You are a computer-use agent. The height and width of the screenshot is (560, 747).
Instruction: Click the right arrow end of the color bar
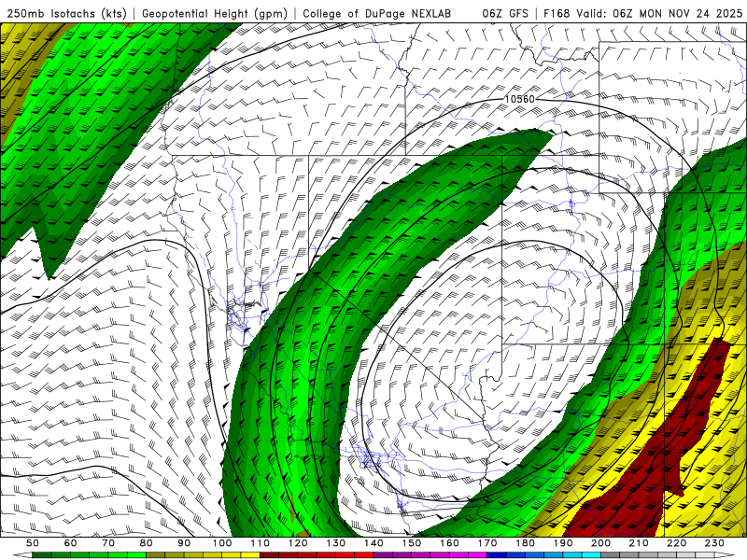[725, 554]
